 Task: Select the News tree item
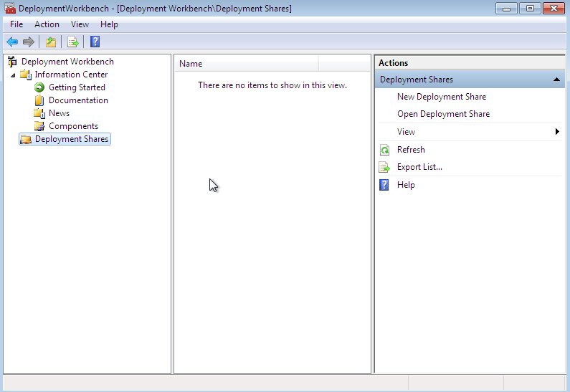click(59, 113)
